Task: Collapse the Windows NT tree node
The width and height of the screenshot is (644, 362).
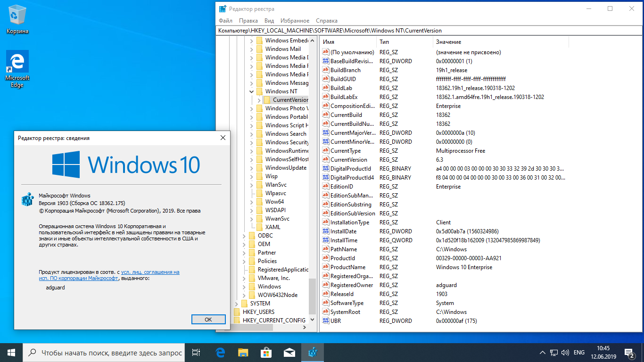Action: click(252, 91)
